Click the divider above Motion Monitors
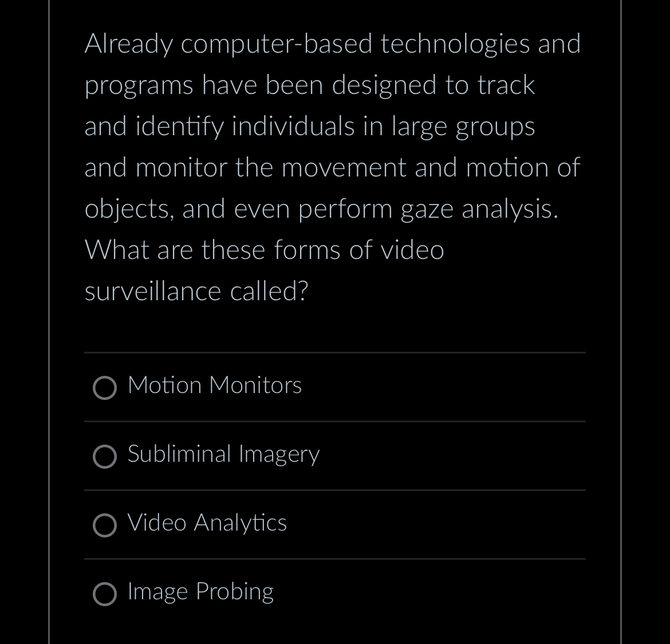Image resolution: width=670 pixels, height=644 pixels. (x=334, y=353)
